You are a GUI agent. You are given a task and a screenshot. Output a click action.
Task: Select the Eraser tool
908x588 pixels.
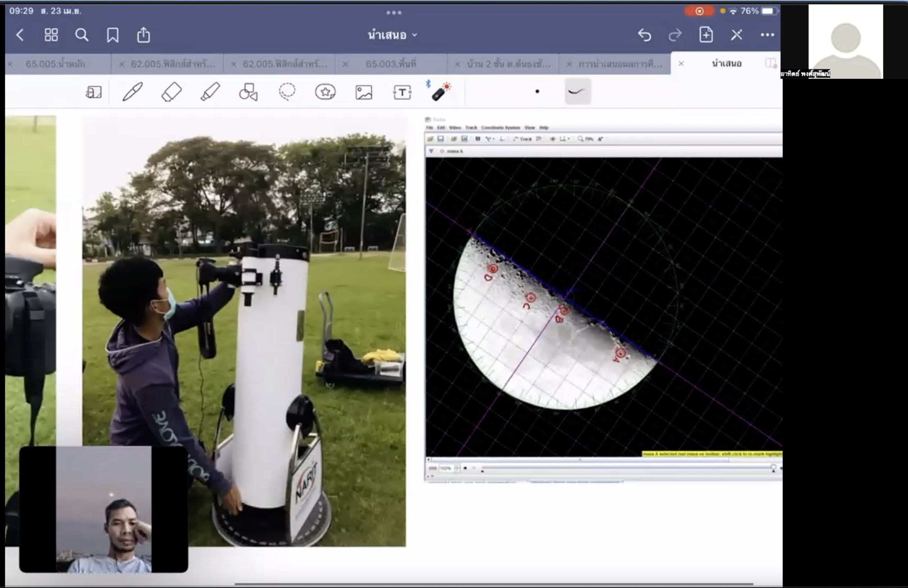[x=172, y=92]
